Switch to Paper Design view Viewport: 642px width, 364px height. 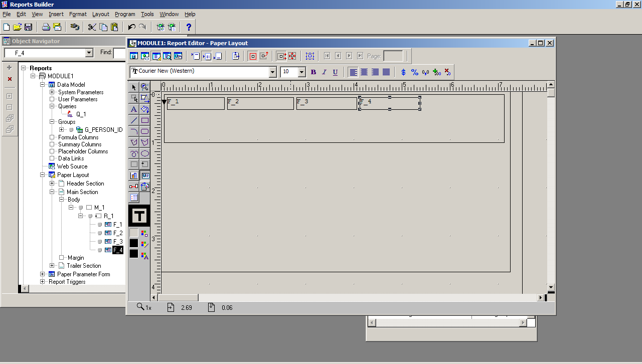[167, 56]
